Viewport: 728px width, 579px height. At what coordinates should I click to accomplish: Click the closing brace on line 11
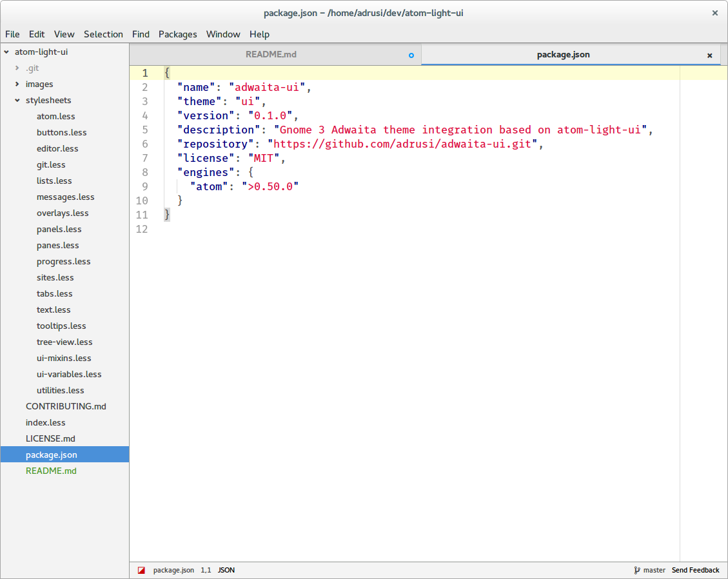click(x=167, y=215)
